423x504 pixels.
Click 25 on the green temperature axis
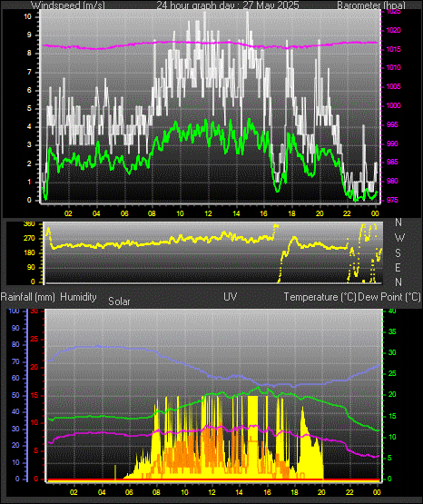coord(392,374)
